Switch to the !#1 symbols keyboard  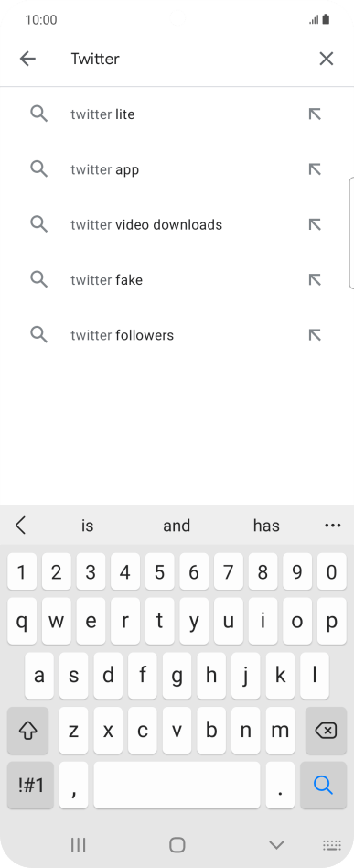tap(30, 785)
